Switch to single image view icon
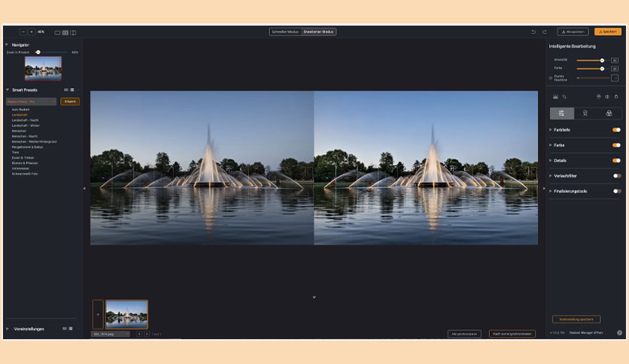This screenshot has width=629, height=364. 57,32
